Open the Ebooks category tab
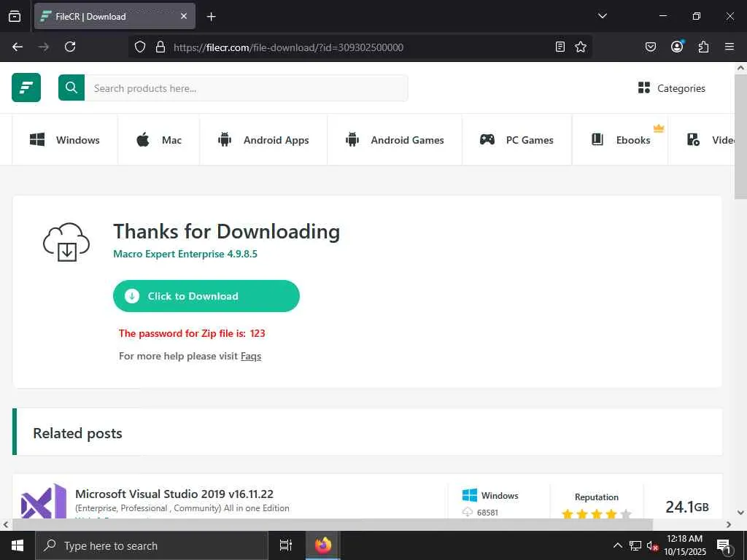Screen dimensions: 747x560 [x=620, y=140]
